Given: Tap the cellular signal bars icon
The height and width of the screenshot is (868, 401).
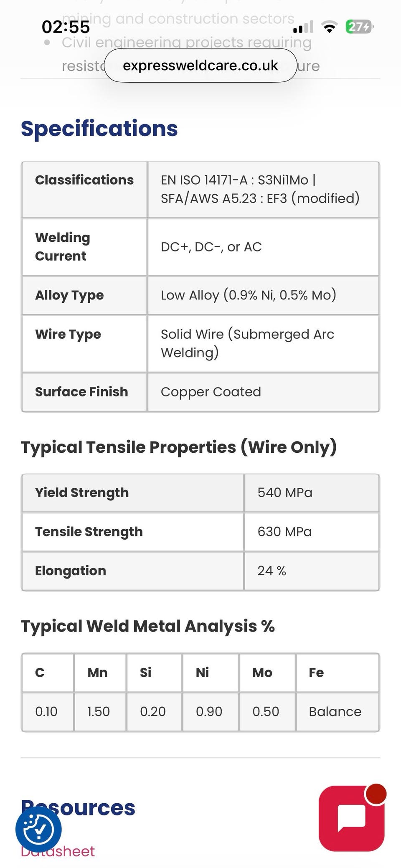Looking at the screenshot, I should point(303,27).
